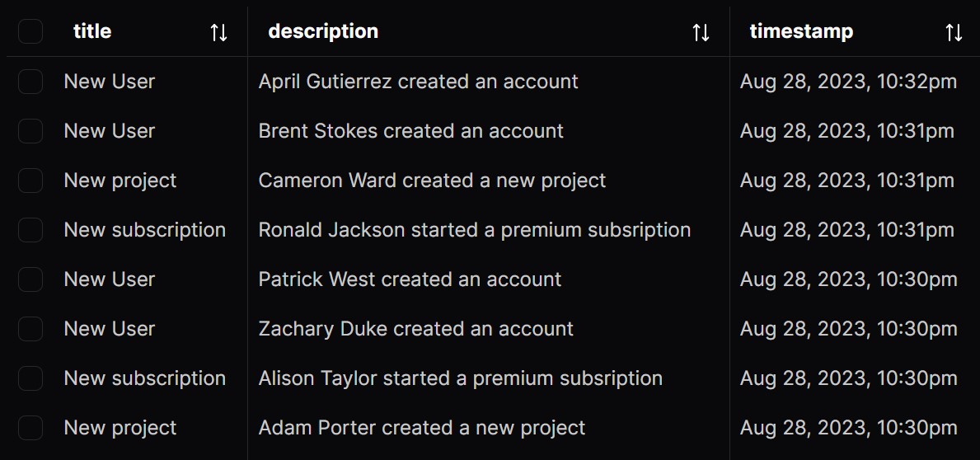
Task: Toggle the select-all checkbox in the header
Action: click(x=30, y=32)
